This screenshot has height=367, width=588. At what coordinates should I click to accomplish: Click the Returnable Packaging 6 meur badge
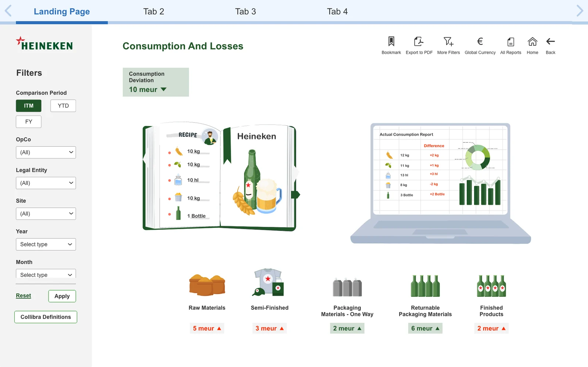(425, 328)
